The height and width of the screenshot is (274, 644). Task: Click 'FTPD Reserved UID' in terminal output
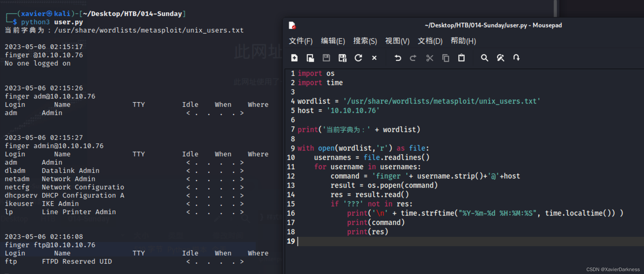pos(77,262)
